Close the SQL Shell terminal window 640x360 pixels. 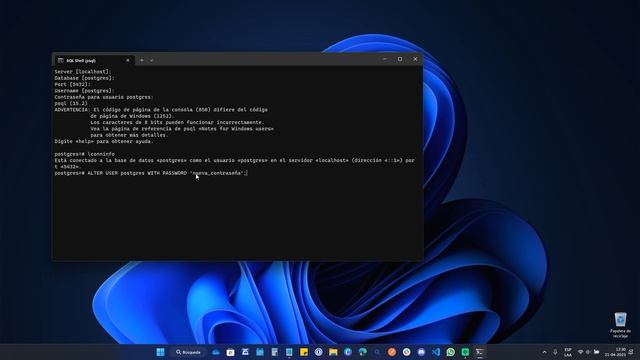[x=415, y=59]
